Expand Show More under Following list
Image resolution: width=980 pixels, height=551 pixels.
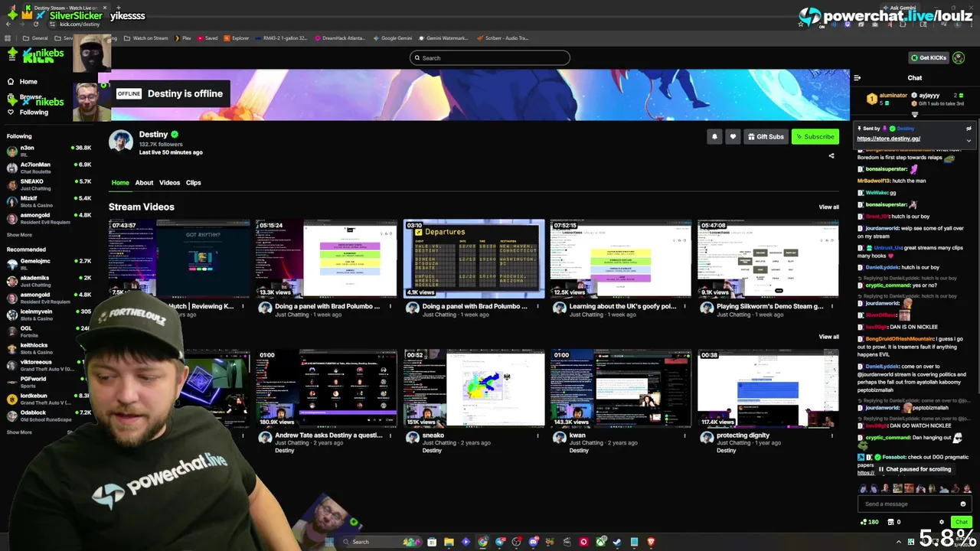click(20, 235)
